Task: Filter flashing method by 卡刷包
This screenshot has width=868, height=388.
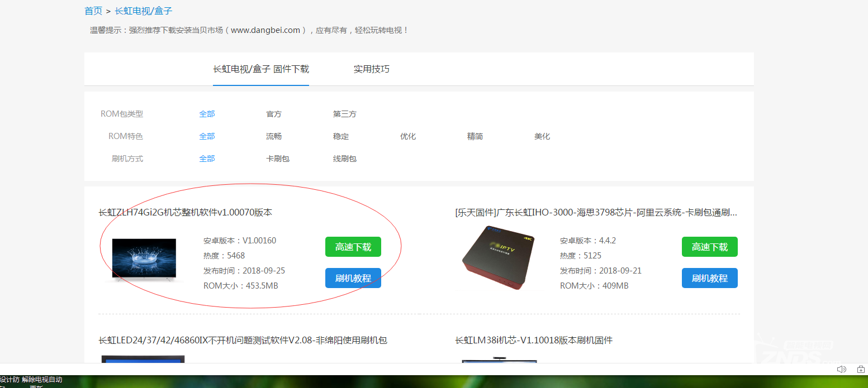Action: [278, 159]
